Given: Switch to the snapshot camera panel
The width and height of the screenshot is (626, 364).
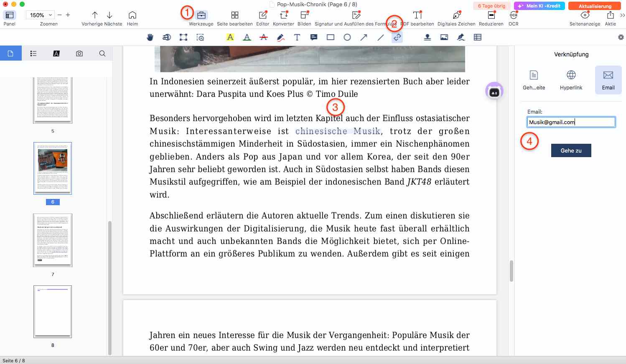Looking at the screenshot, I should coord(79,53).
